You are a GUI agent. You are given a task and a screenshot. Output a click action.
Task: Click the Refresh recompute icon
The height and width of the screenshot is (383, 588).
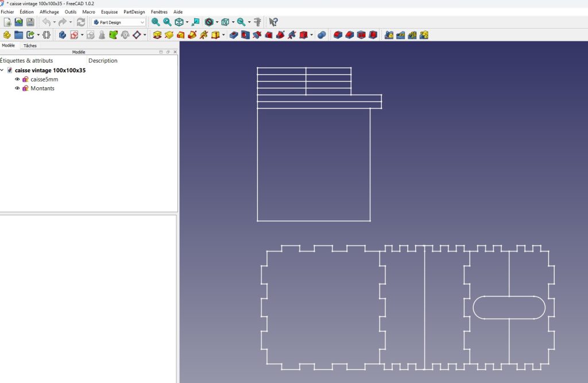[80, 22]
